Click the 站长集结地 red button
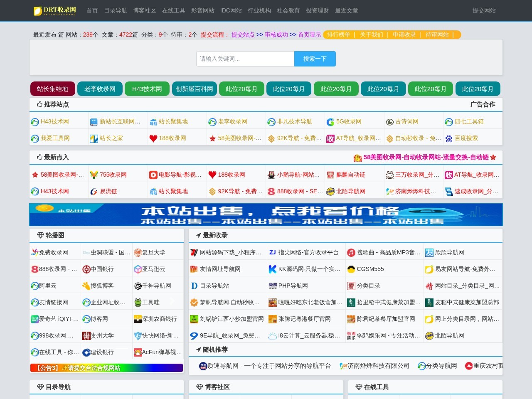The height and width of the screenshot is (399, 532). pyautogui.click(x=52, y=89)
